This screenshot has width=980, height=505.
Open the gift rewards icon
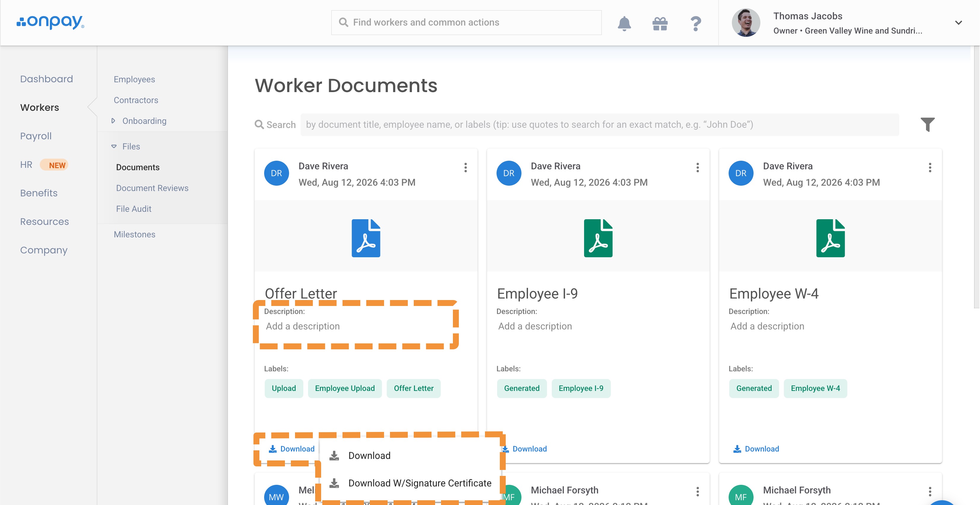point(660,23)
